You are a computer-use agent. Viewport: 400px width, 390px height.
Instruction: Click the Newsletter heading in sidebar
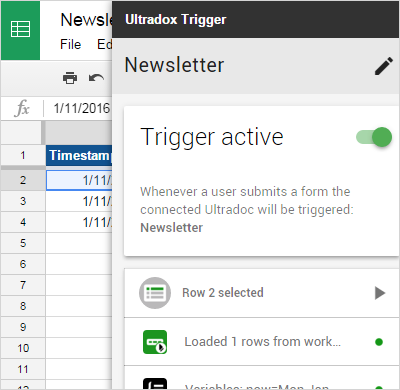click(x=174, y=65)
